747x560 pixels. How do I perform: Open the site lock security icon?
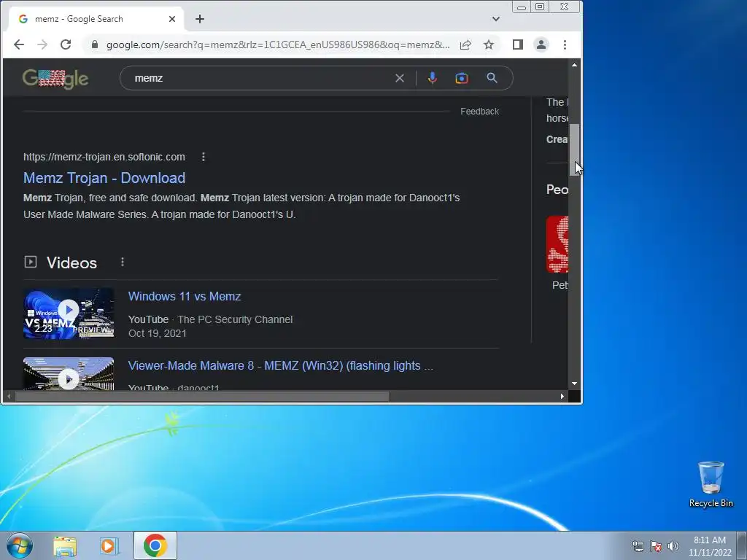[95, 44]
